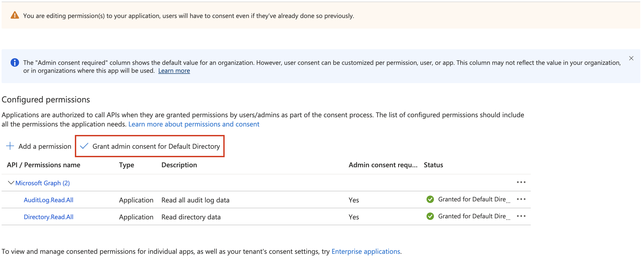This screenshot has width=644, height=271.
Task: Click Grant admin consent for Default Directory
Action: 156,146
